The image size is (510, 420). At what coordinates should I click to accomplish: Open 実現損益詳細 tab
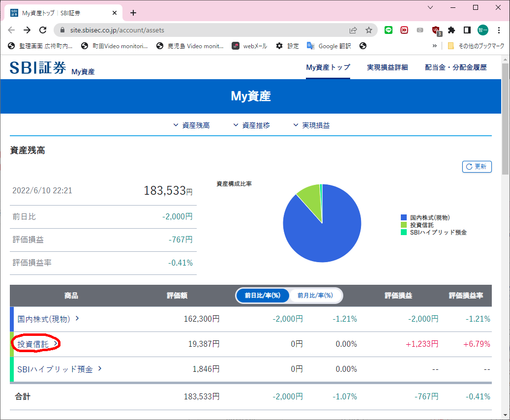pos(387,67)
